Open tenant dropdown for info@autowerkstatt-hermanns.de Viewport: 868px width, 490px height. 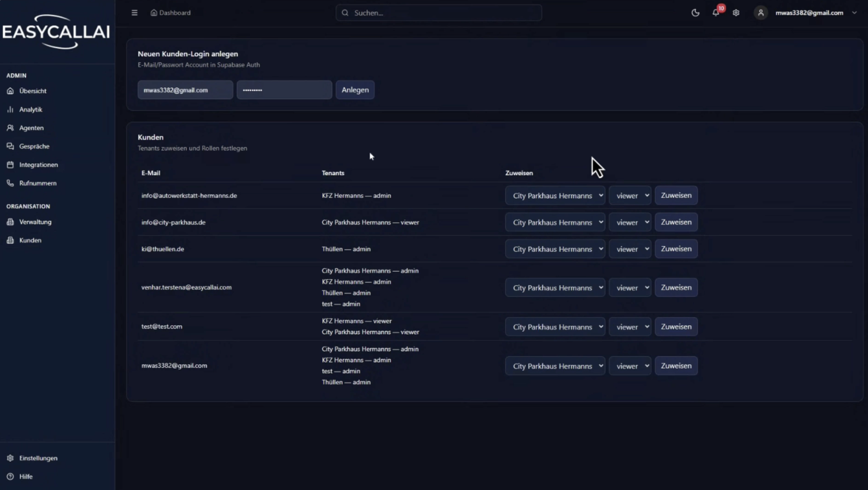click(x=555, y=196)
